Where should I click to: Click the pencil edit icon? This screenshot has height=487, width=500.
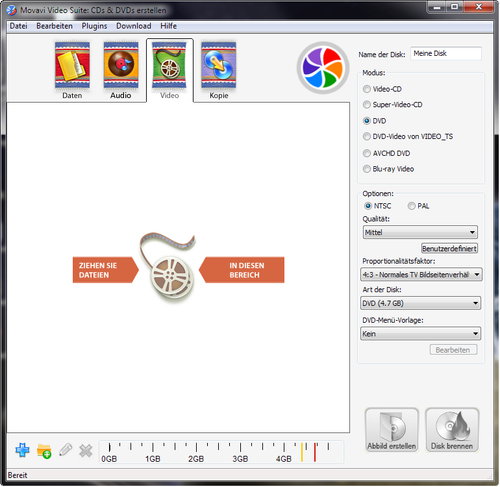tap(65, 450)
